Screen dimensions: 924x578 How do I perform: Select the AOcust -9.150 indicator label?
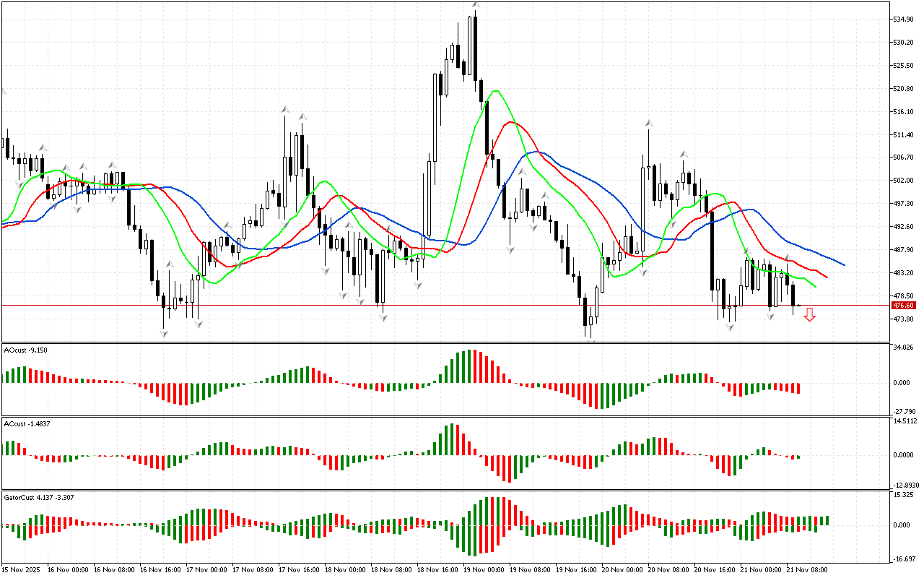tap(26, 350)
